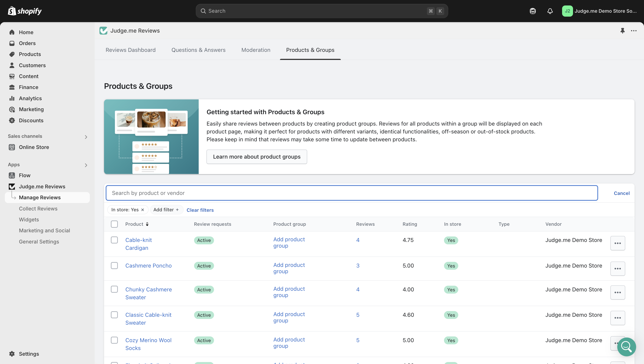Image resolution: width=644 pixels, height=364 pixels.
Task: Click the Active badge for Cashmere Poncho
Action: tap(204, 266)
